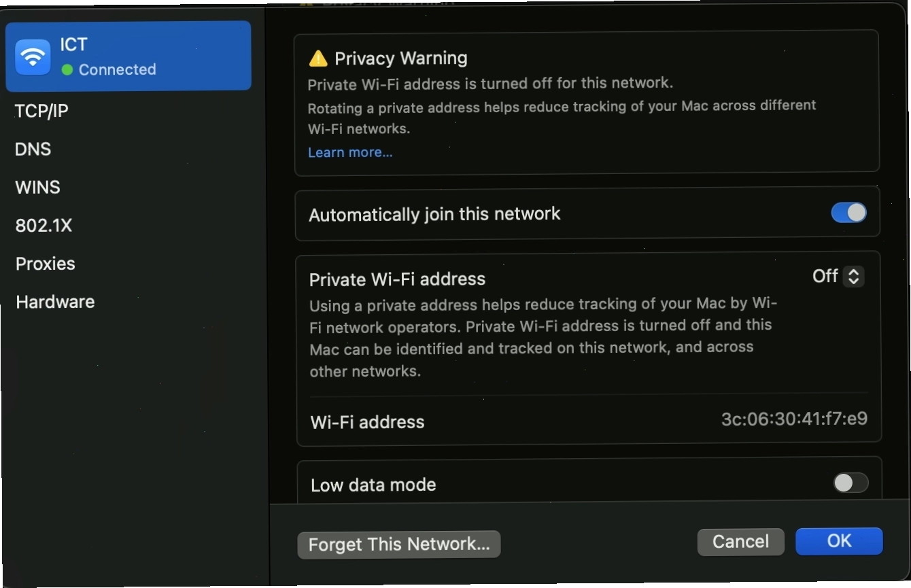Select WINS in the sidebar
This screenshot has width=911, height=588.
38,187
